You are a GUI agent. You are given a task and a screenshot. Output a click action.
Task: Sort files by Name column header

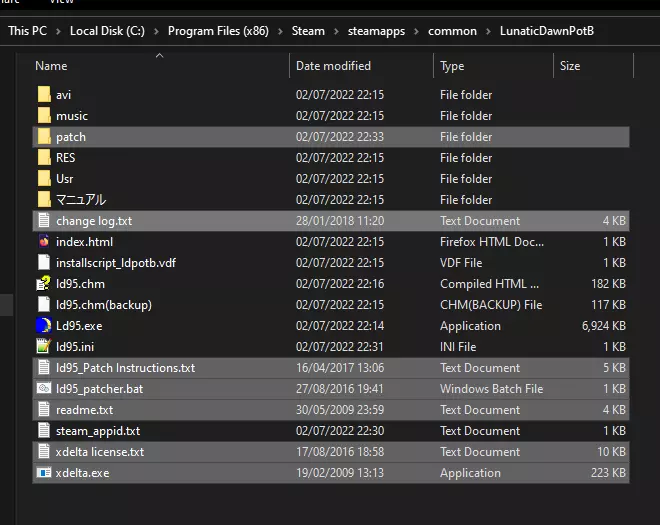[51, 66]
